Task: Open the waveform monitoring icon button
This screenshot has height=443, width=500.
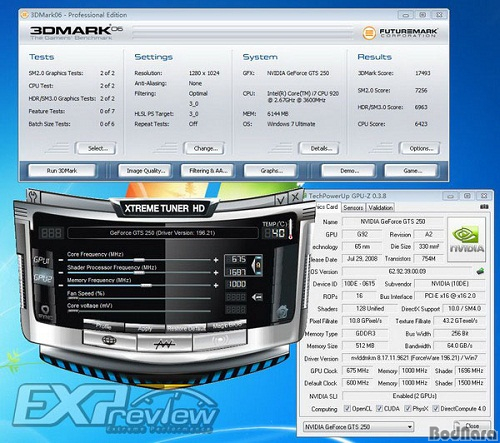Action: pos(164,343)
